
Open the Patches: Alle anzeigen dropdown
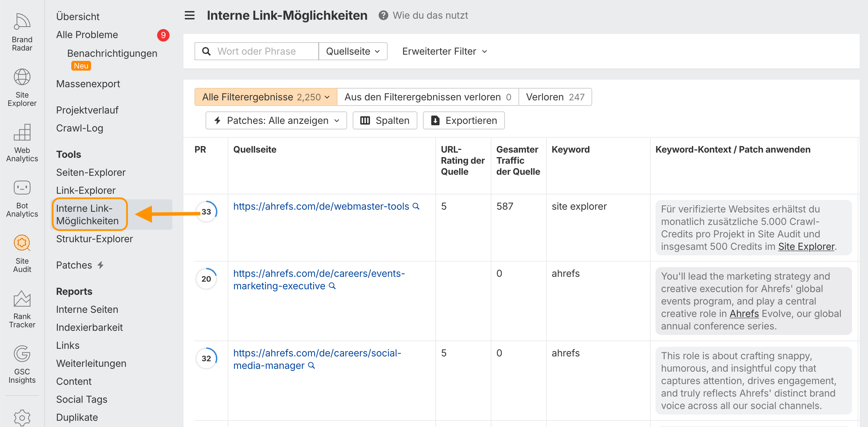coord(276,120)
